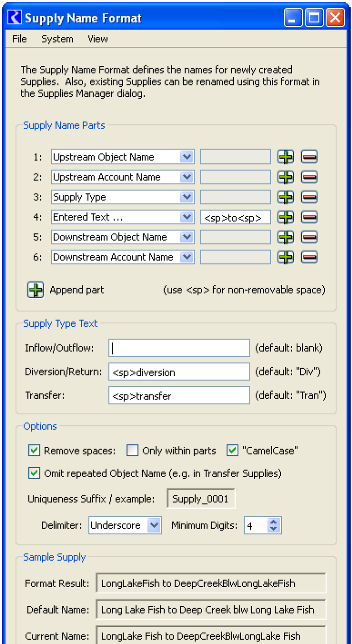Screen dimensions: 352x644
Task: Click the Append part plus icon
Action: (35, 290)
